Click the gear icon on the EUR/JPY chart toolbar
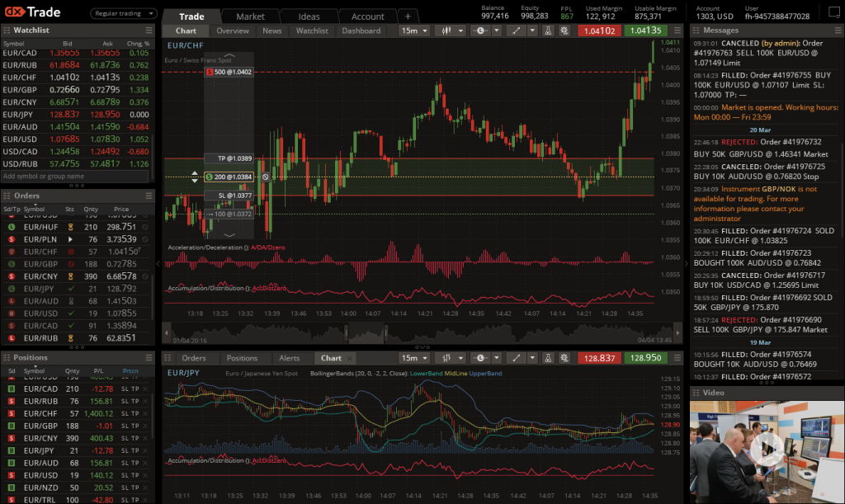 point(564,357)
